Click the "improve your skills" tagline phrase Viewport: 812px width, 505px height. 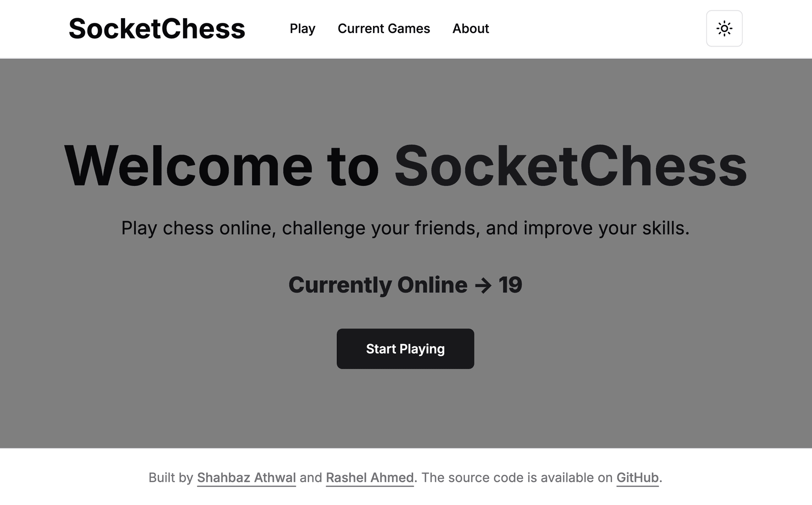(x=606, y=228)
